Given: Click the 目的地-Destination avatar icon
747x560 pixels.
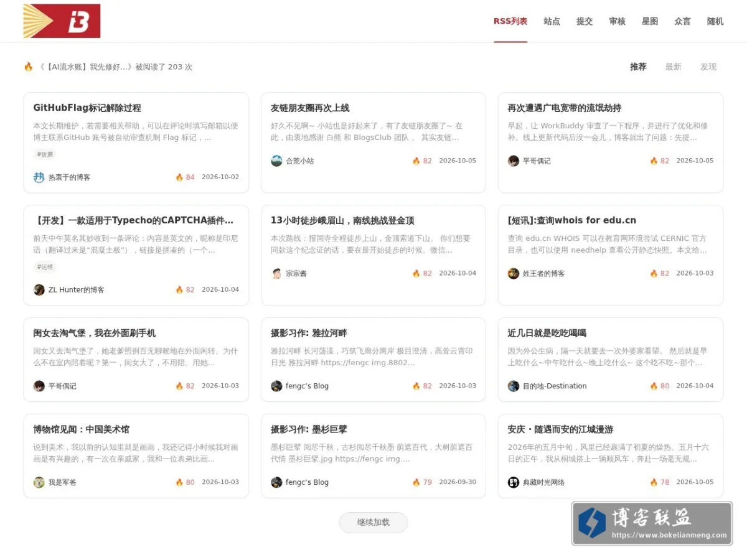Looking at the screenshot, I should [514, 386].
